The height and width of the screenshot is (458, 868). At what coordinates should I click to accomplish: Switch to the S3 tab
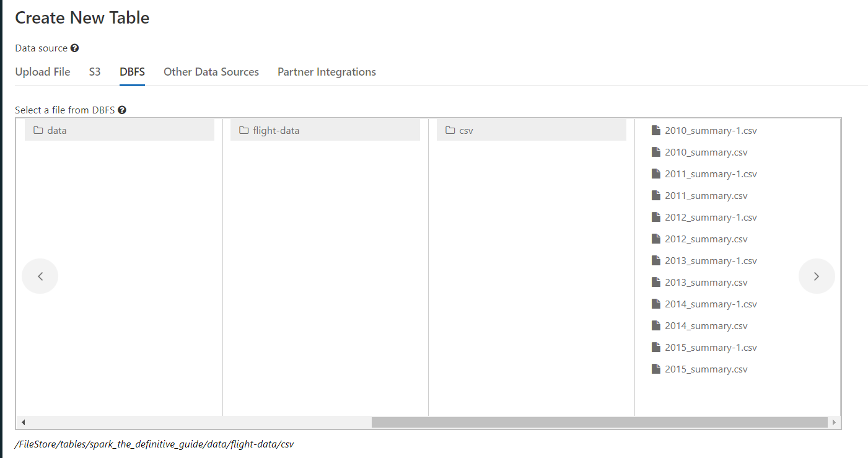95,72
